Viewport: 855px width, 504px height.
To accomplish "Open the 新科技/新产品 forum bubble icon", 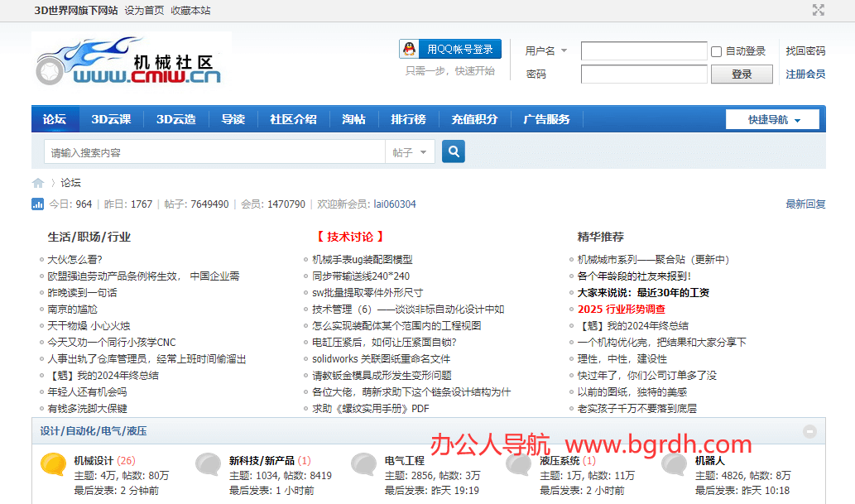I will (209, 464).
